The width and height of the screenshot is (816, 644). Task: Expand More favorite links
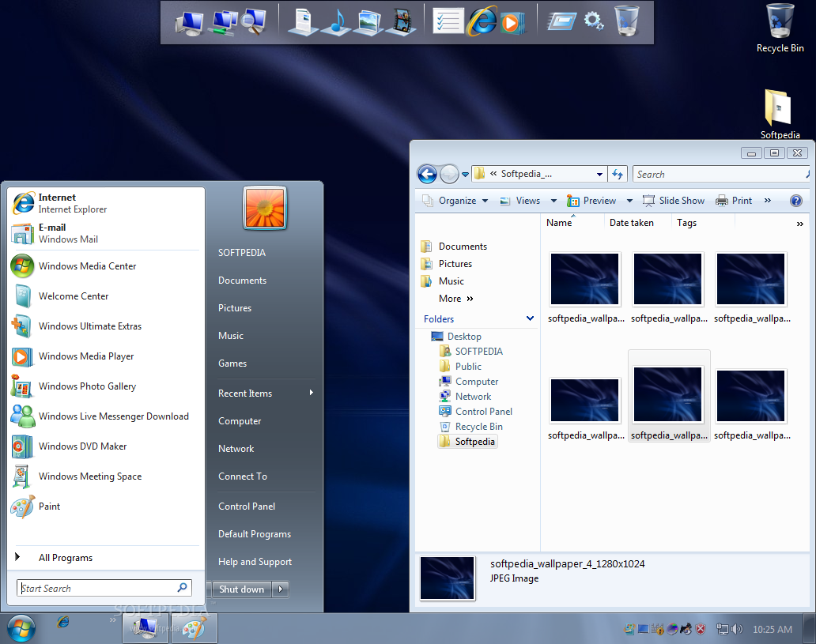pyautogui.click(x=456, y=299)
